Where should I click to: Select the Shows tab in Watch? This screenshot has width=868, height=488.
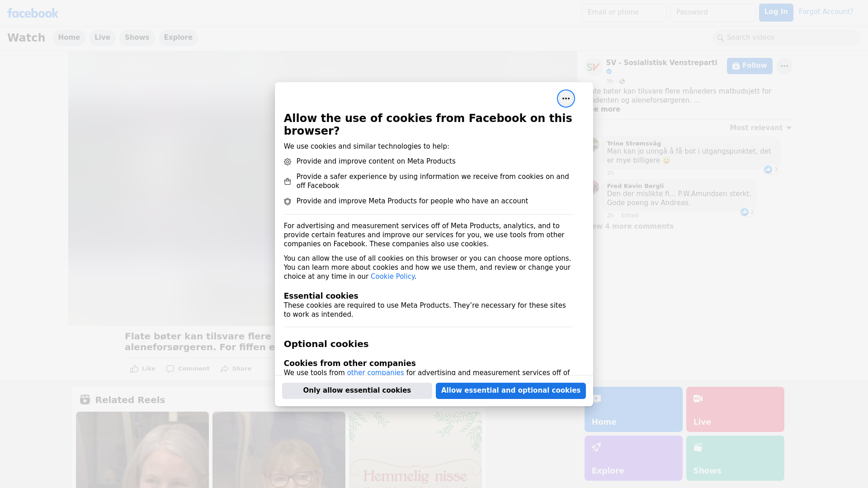[137, 38]
